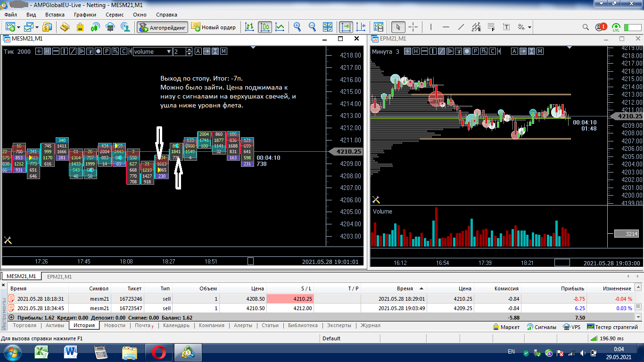Click the green LVL icon

tap(616, 27)
